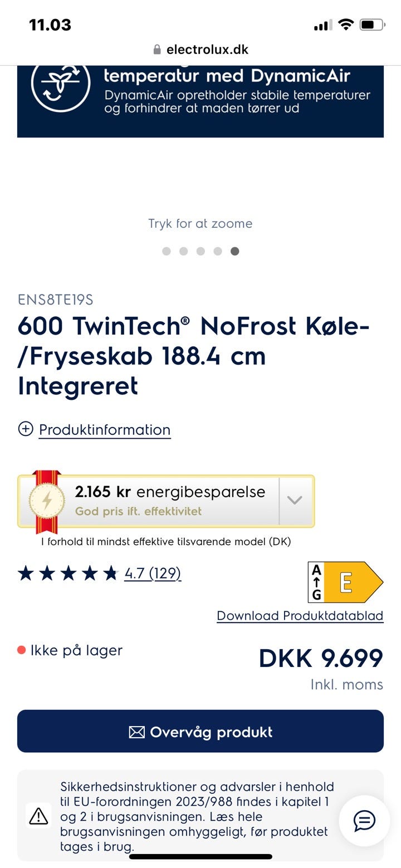Expand the Produktinformation section
Viewport: 401px width, 868px height.
[104, 430]
